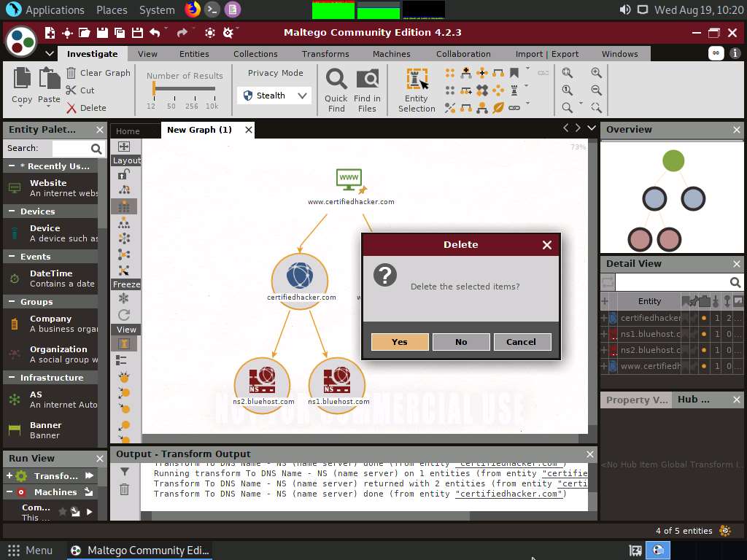This screenshot has width=747, height=560.
Task: Switch to the Hub panel tab
Action: (x=693, y=400)
